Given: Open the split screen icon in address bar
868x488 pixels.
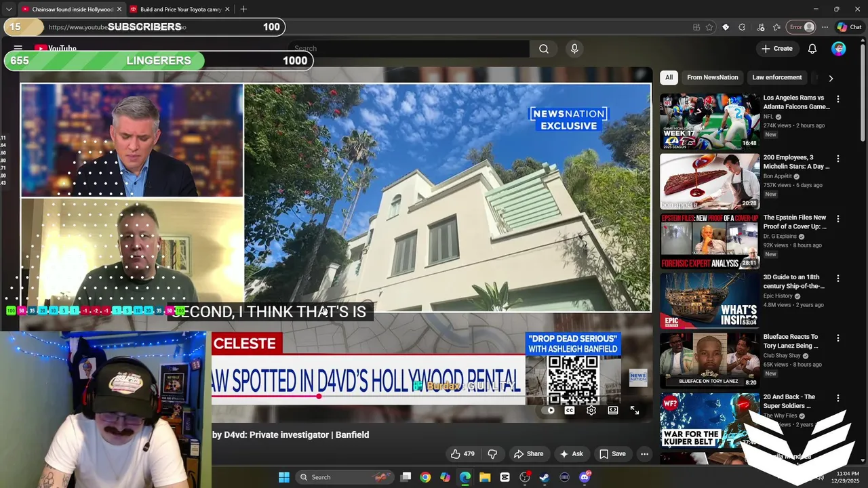Looking at the screenshot, I should pos(696,27).
